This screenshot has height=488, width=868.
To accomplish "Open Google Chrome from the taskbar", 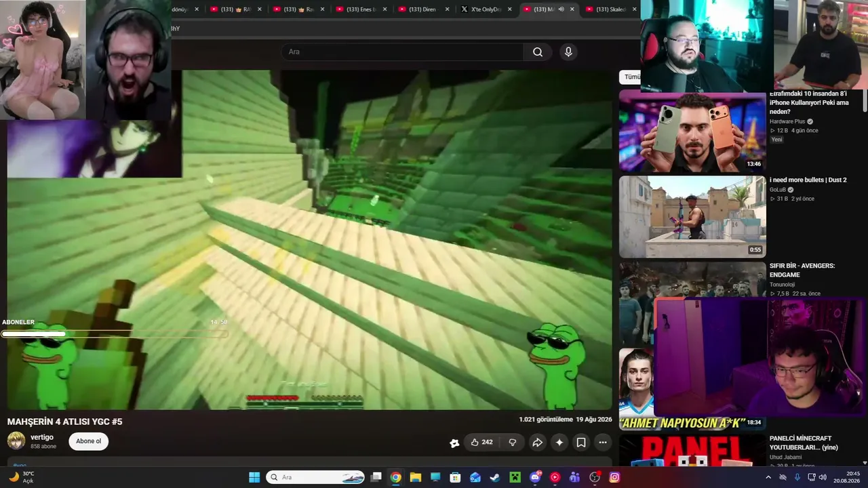I will point(396,477).
